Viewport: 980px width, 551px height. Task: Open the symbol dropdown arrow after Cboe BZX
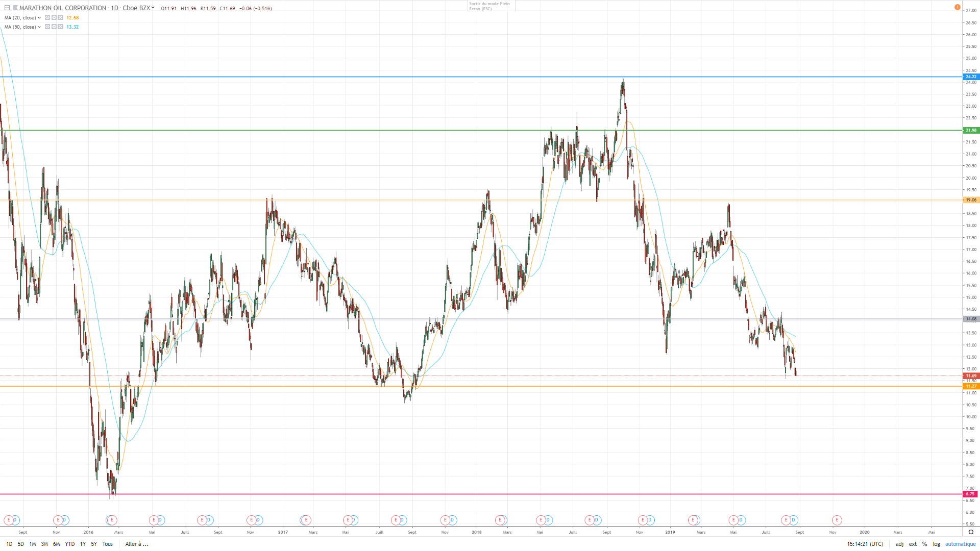[153, 8]
